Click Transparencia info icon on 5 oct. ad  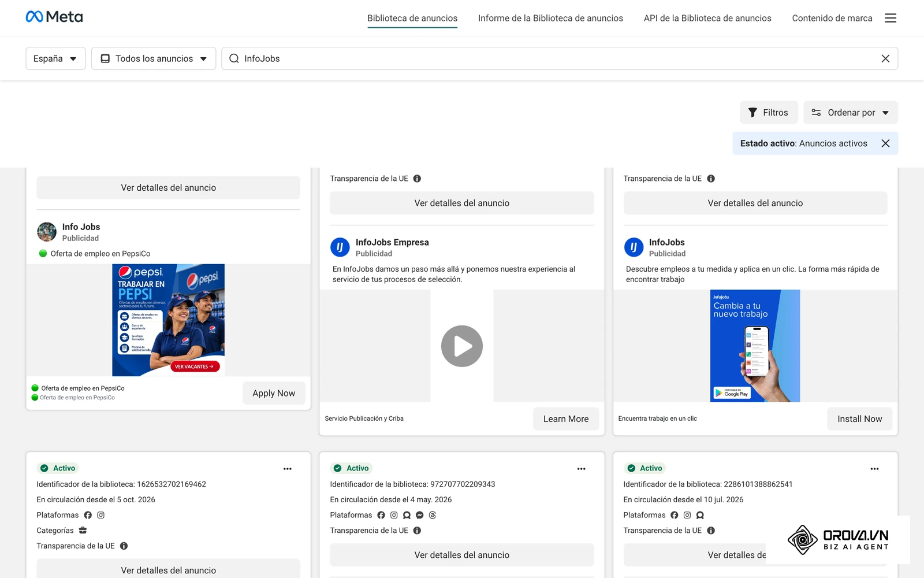[x=124, y=546]
